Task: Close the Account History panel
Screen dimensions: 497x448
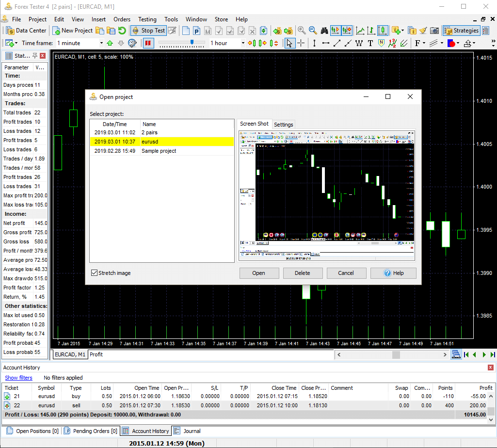Action: tap(491, 368)
